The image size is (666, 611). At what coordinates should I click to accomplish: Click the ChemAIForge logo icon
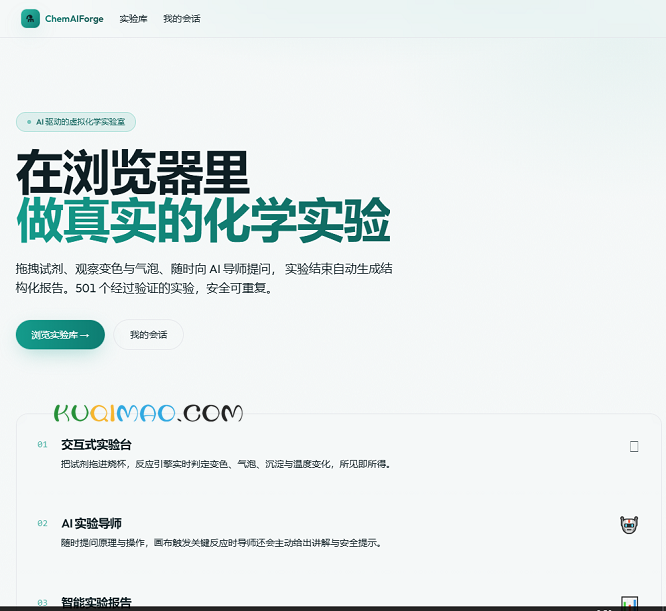[x=30, y=19]
